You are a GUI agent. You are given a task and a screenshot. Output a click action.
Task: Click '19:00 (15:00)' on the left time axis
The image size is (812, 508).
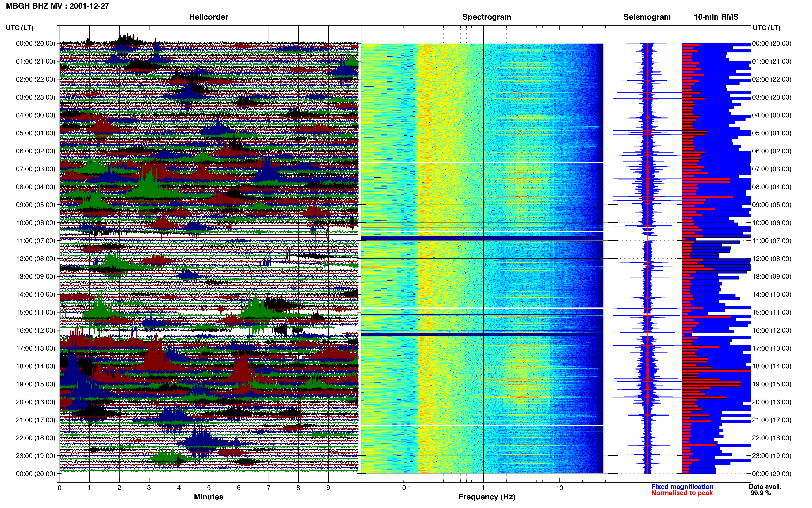[35, 384]
